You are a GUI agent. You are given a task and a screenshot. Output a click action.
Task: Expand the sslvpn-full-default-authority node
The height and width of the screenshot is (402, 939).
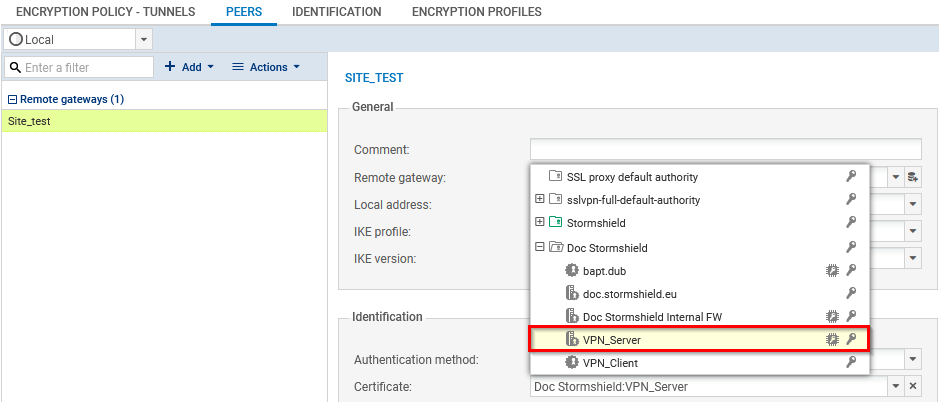tap(540, 200)
